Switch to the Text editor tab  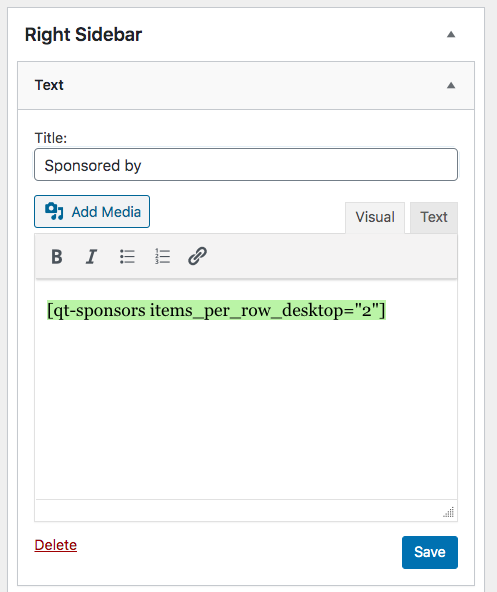[x=434, y=217]
